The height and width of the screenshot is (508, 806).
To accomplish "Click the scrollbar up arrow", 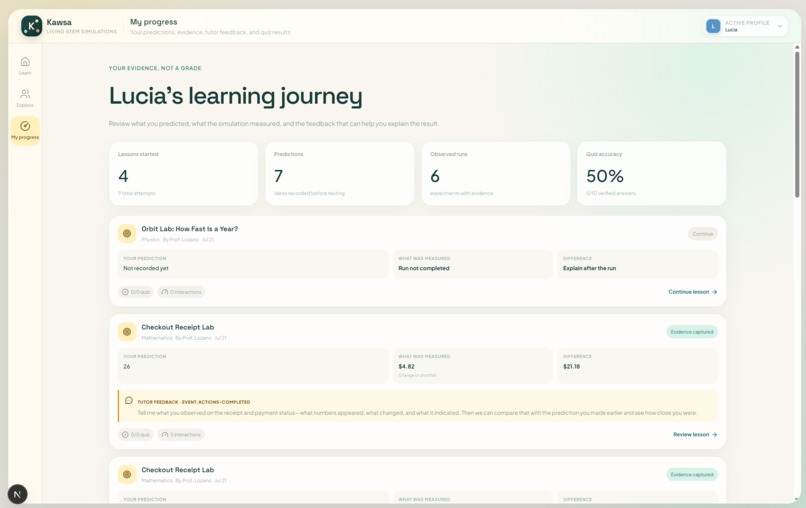I will tap(797, 47).
